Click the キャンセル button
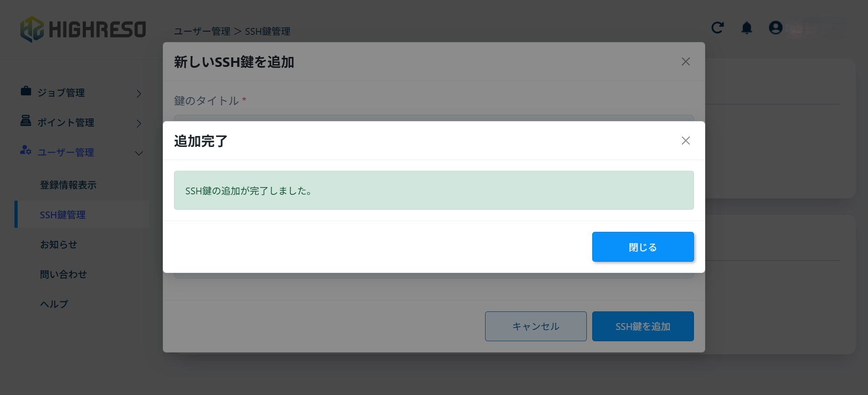This screenshot has height=395, width=868. coord(535,326)
